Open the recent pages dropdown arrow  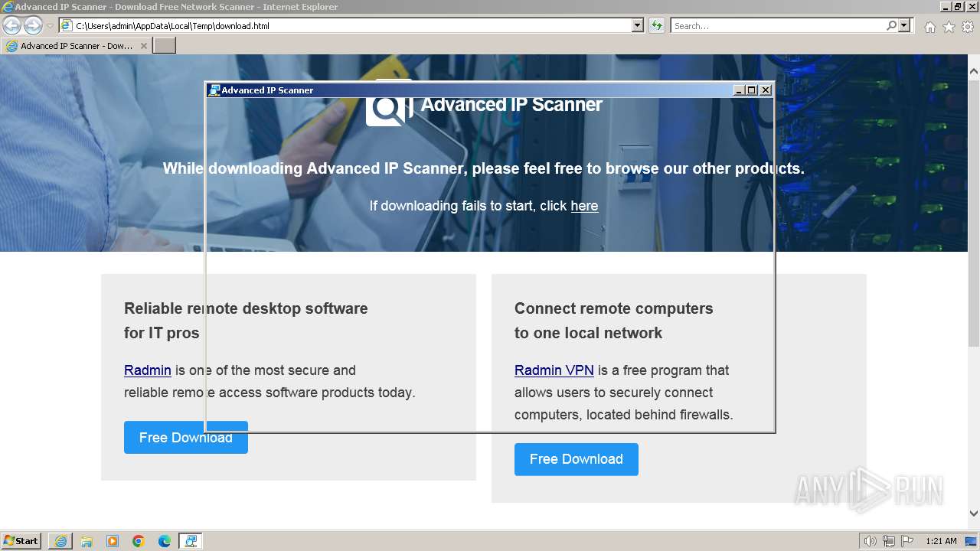click(50, 26)
